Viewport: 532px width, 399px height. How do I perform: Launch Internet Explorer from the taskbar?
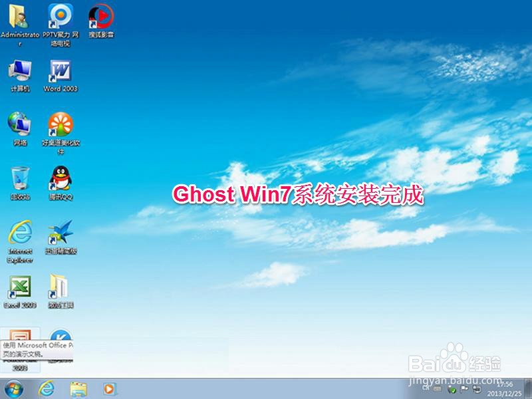(46, 389)
